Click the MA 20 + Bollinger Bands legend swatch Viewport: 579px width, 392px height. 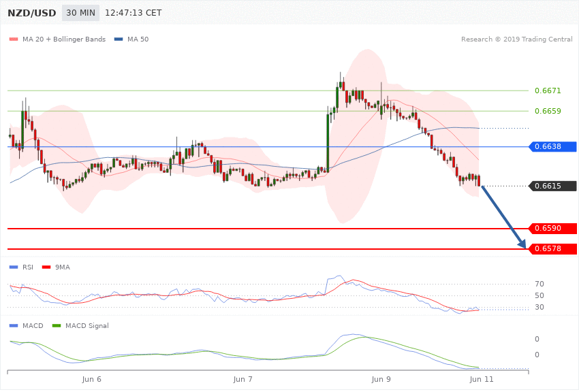coord(14,39)
